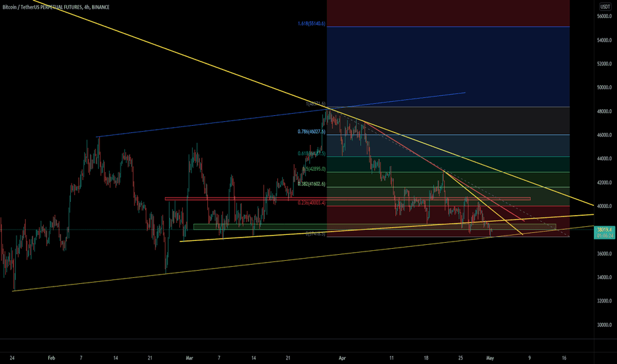Select the 0(37418.5) Fibonacci level label
This screenshot has height=364, width=617.
(315, 234)
